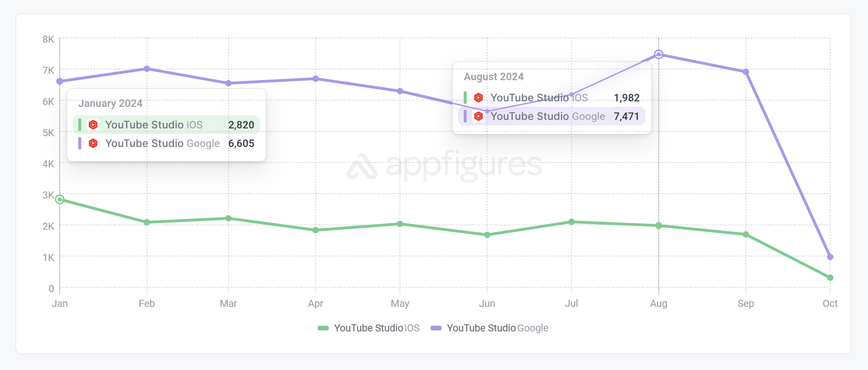Select August iOS data point

click(659, 226)
